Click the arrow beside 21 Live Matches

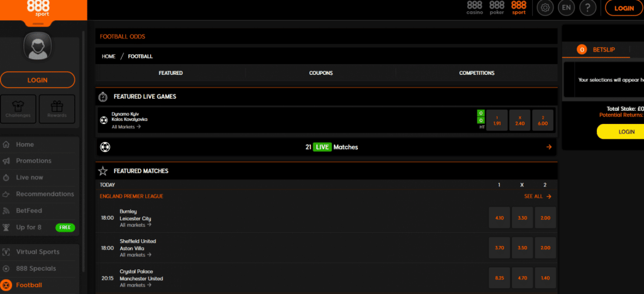549,147
